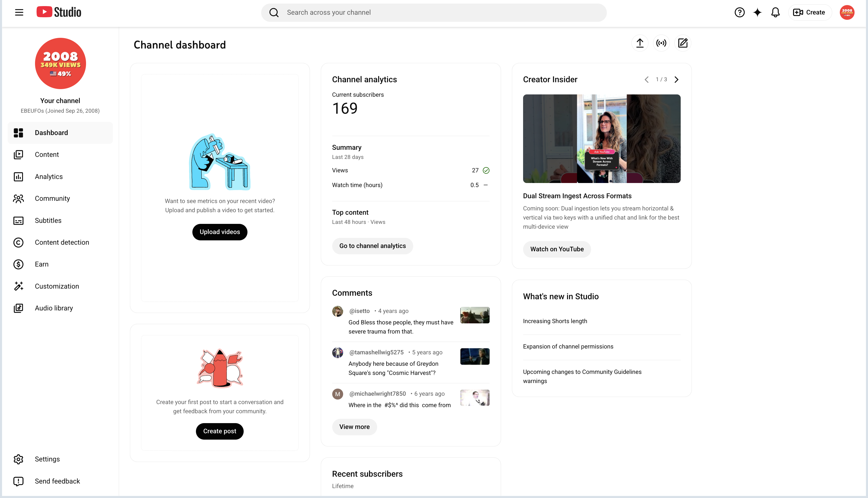Go to previous Creator Insider card
This screenshot has height=498, width=868.
(x=646, y=79)
